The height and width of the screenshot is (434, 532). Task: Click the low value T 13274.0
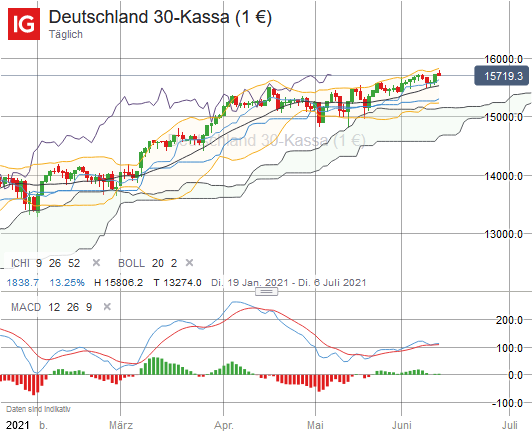coord(177,282)
